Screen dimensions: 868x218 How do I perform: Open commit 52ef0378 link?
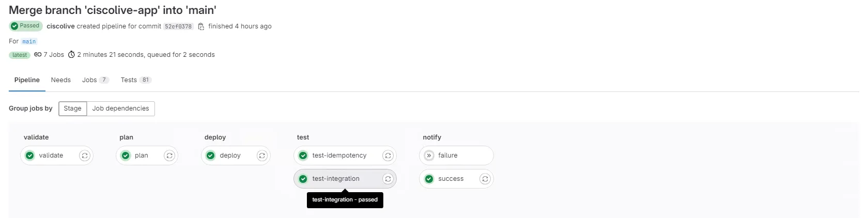pyautogui.click(x=178, y=26)
